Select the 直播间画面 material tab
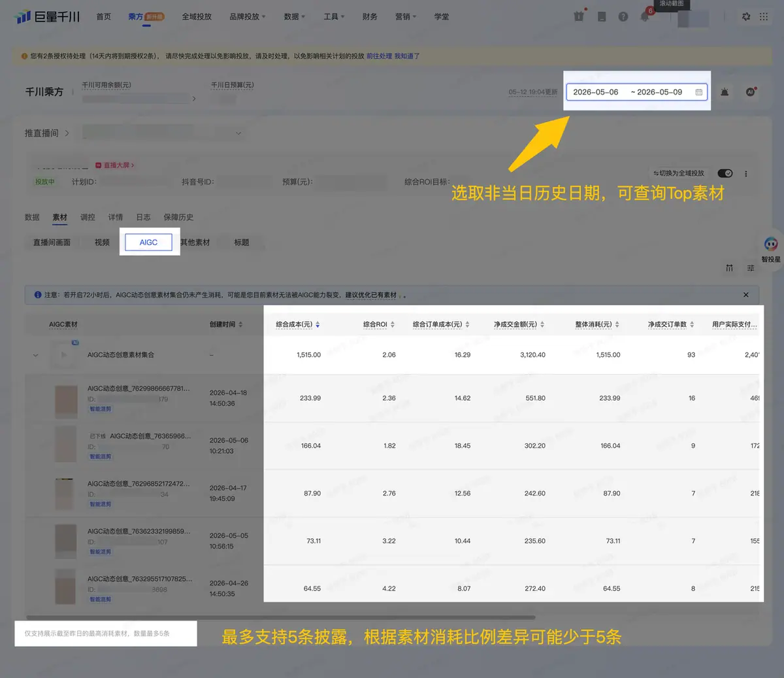 [52, 243]
